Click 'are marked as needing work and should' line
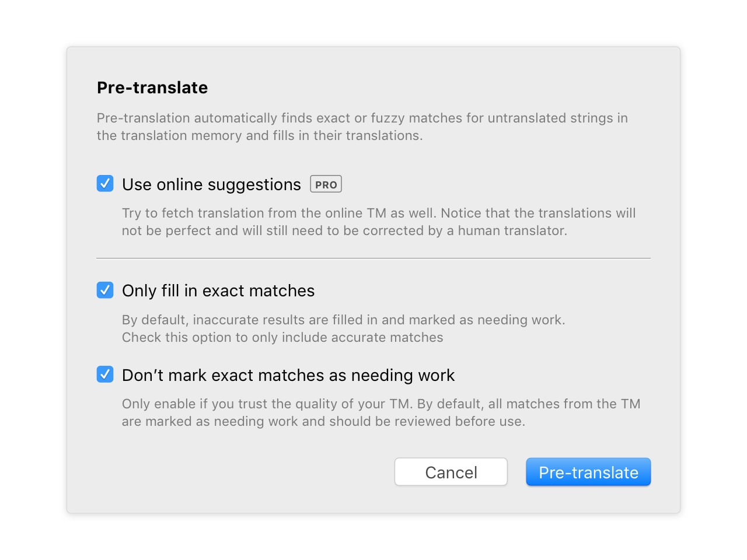 pos(323,422)
